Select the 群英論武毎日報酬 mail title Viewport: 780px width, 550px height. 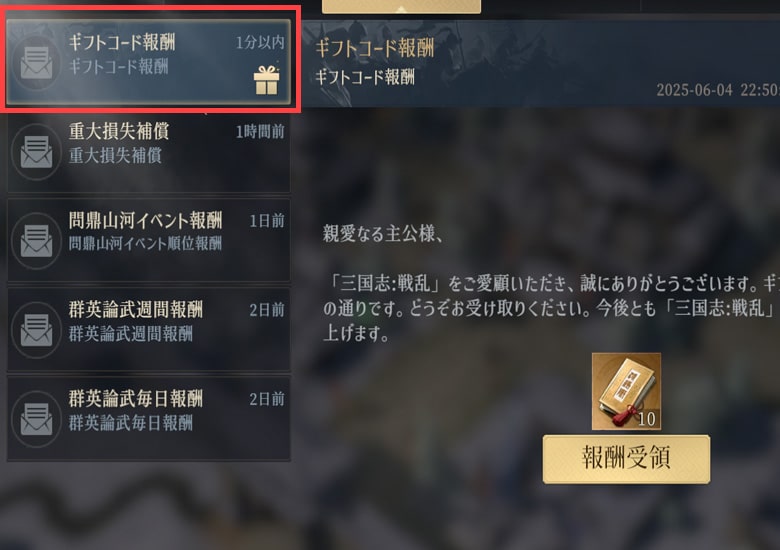tap(135, 398)
